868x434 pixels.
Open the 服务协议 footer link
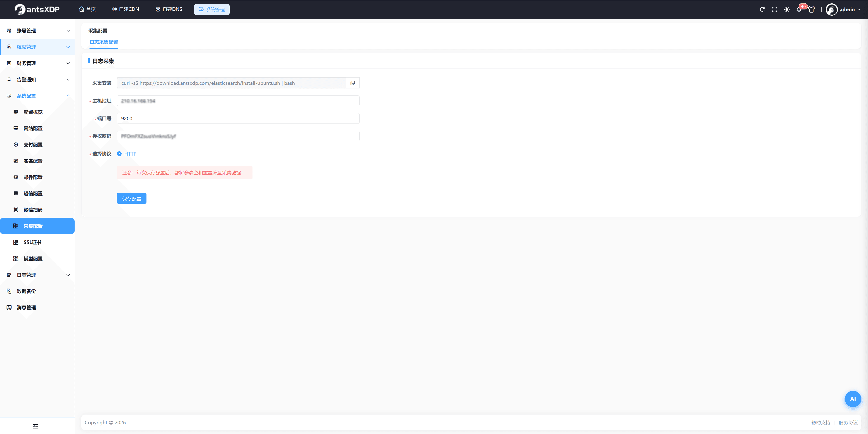pyautogui.click(x=848, y=422)
